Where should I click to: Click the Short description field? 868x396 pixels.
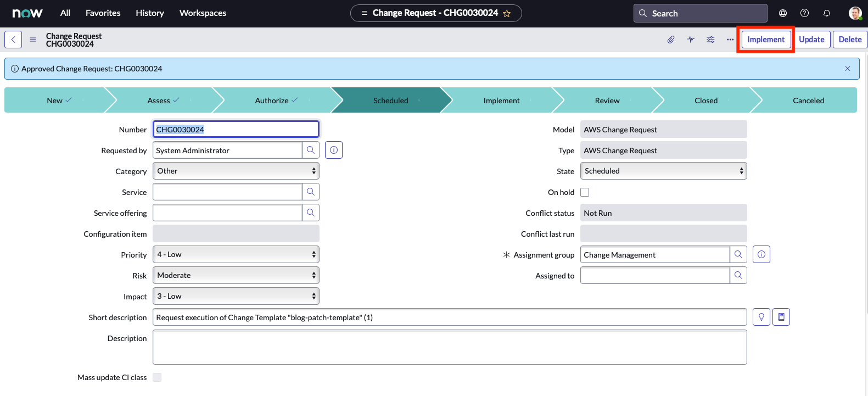[x=450, y=317]
